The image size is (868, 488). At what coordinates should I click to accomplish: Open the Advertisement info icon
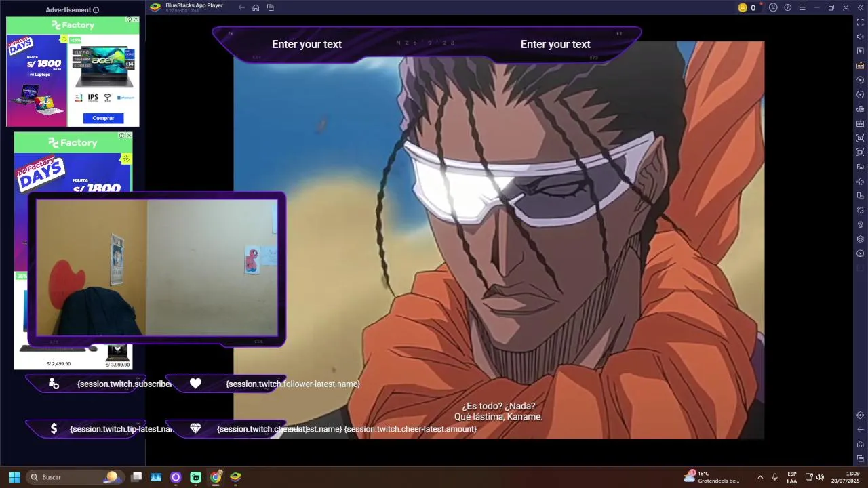(96, 10)
